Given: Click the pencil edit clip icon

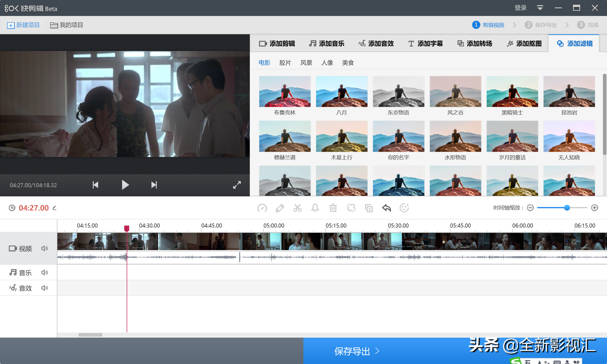Looking at the screenshot, I should tap(280, 208).
